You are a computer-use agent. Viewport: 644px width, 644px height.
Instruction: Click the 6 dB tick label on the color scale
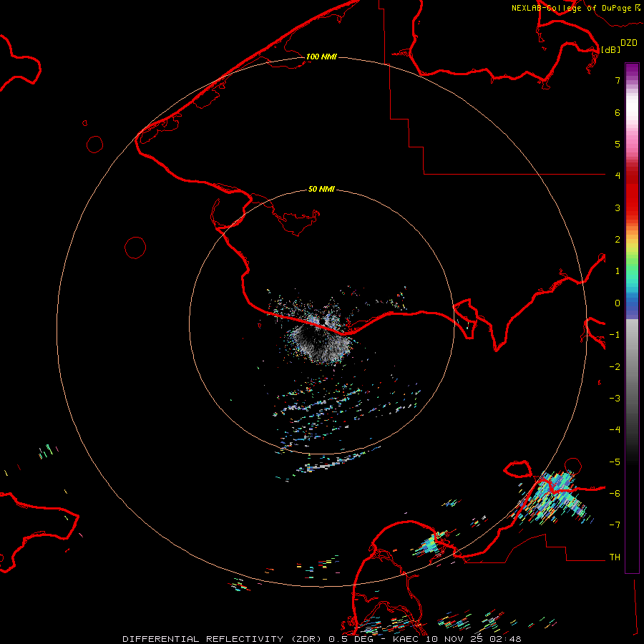pos(618,112)
